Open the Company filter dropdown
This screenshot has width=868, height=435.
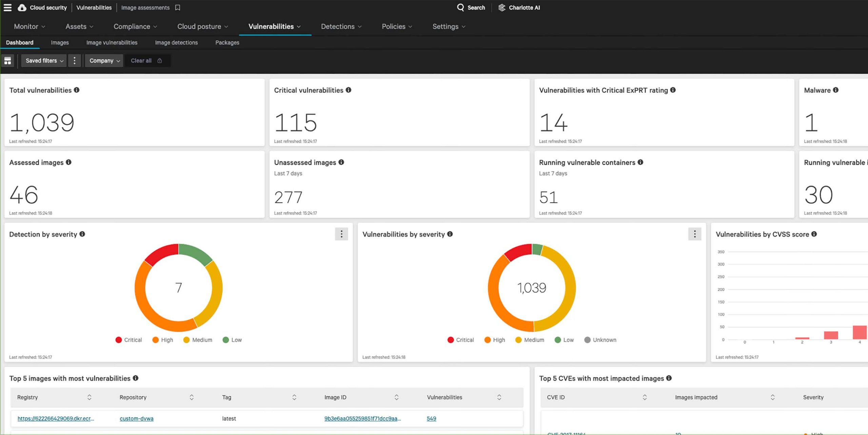tap(104, 60)
